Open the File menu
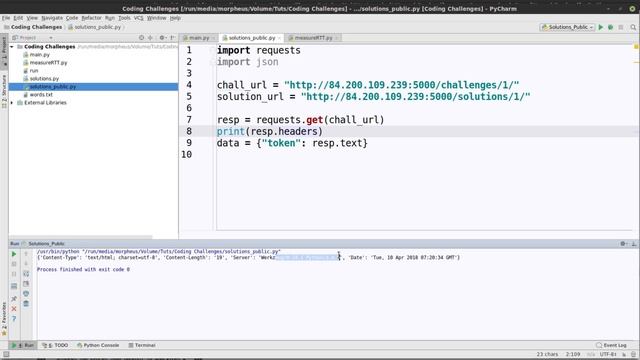The width and height of the screenshot is (640, 360). pyautogui.click(x=6, y=18)
